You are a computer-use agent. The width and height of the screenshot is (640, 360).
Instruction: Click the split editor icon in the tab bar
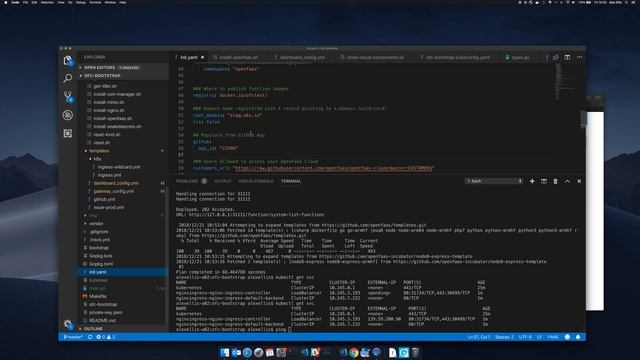coord(567,57)
